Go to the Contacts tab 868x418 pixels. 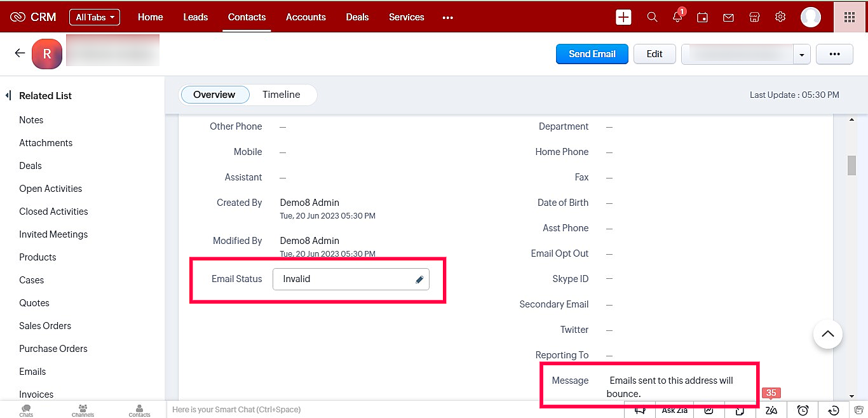coord(247,17)
